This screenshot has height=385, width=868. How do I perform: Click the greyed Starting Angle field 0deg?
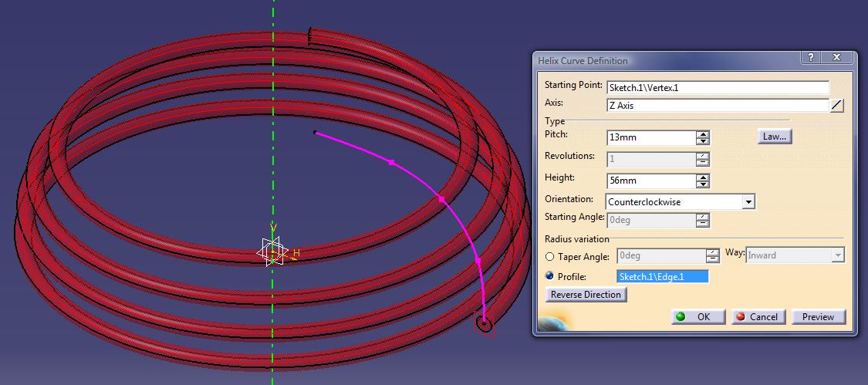point(651,221)
